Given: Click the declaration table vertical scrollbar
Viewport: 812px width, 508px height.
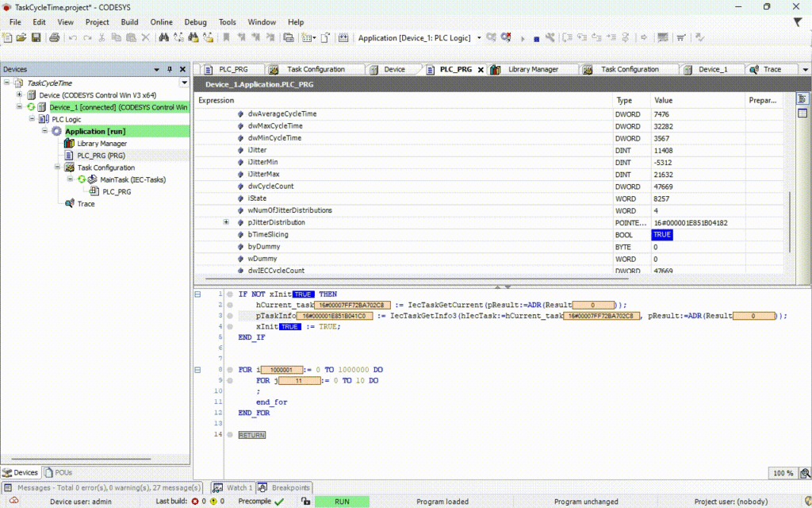Looking at the screenshot, I should (x=789, y=223).
